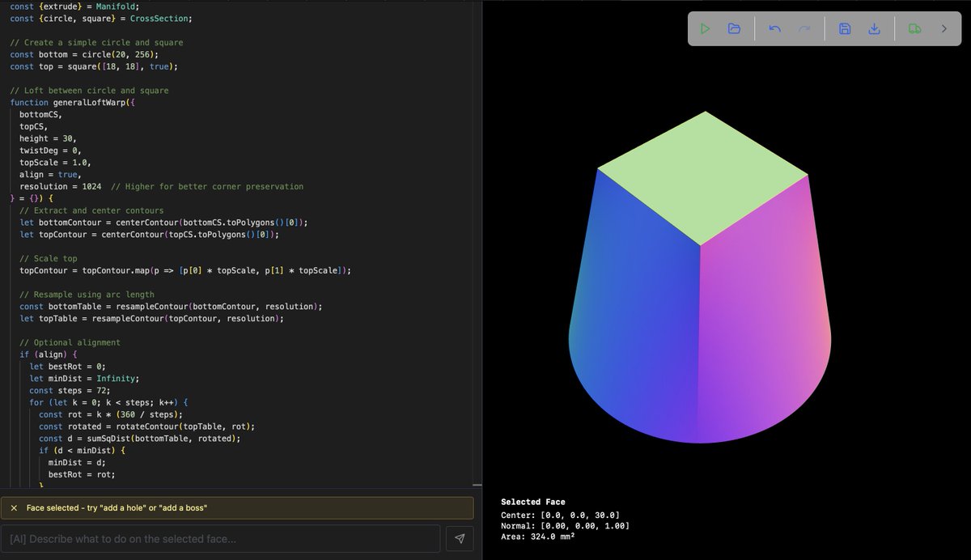The image size is (971, 560).
Task: Click the 'twistDeg = 0,' code line
Action: click(50, 151)
